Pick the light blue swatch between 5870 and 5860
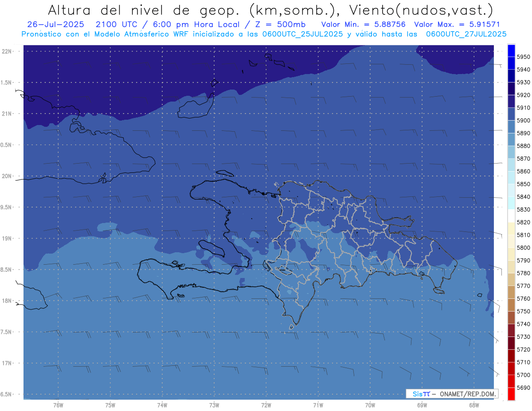532x411 pixels. coord(511,165)
